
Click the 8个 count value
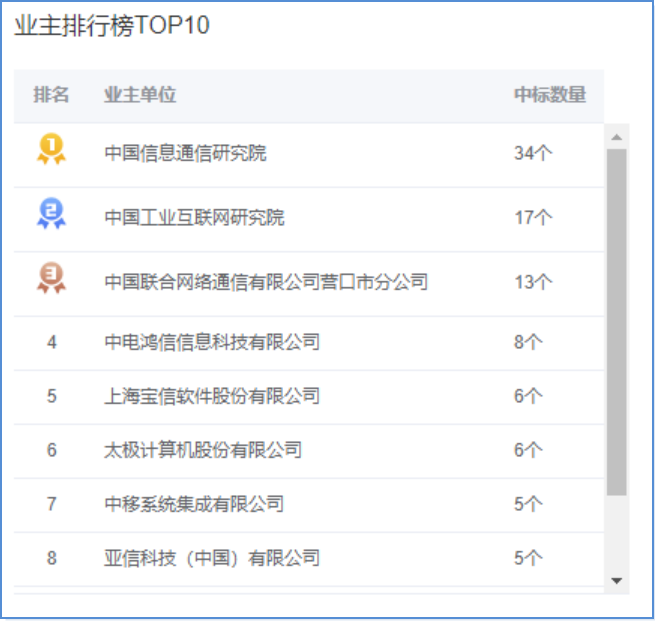coord(530,343)
